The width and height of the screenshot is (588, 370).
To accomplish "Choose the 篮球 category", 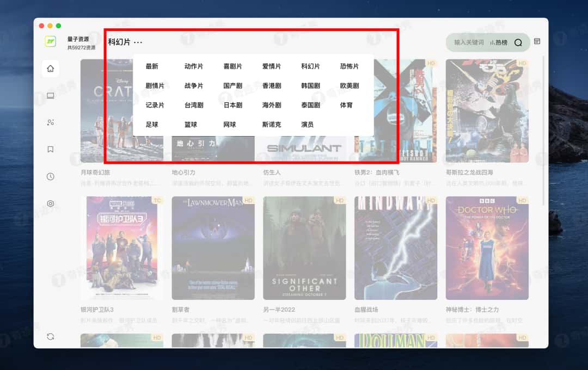I will 191,125.
